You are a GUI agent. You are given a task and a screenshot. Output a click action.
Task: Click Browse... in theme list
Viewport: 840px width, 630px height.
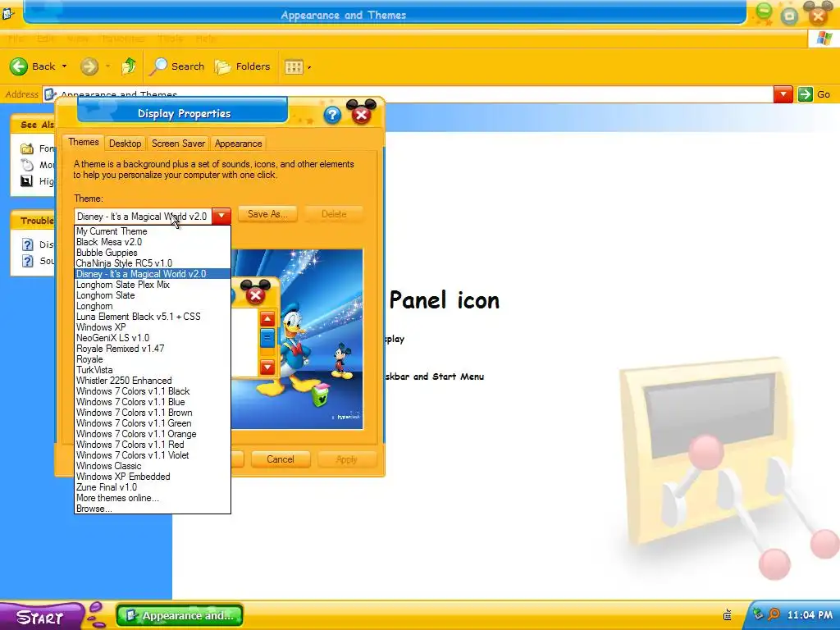(x=153, y=509)
